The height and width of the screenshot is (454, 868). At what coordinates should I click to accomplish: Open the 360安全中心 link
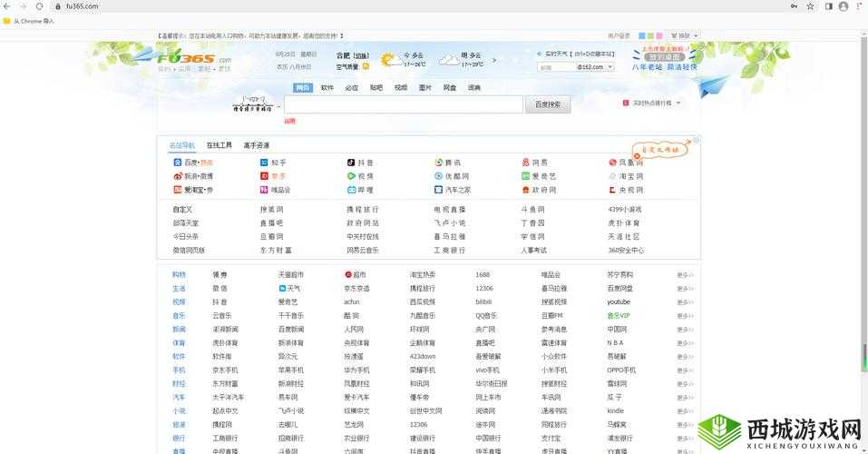[x=626, y=251]
